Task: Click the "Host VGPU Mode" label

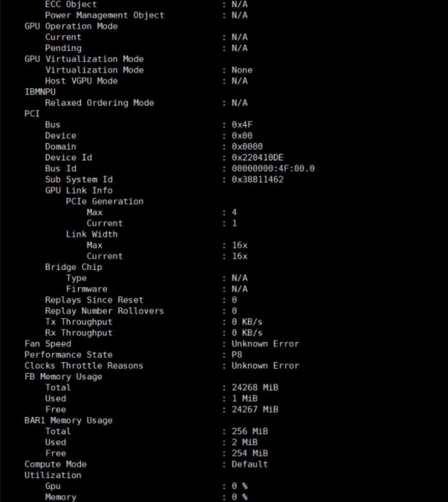Action: (x=81, y=81)
